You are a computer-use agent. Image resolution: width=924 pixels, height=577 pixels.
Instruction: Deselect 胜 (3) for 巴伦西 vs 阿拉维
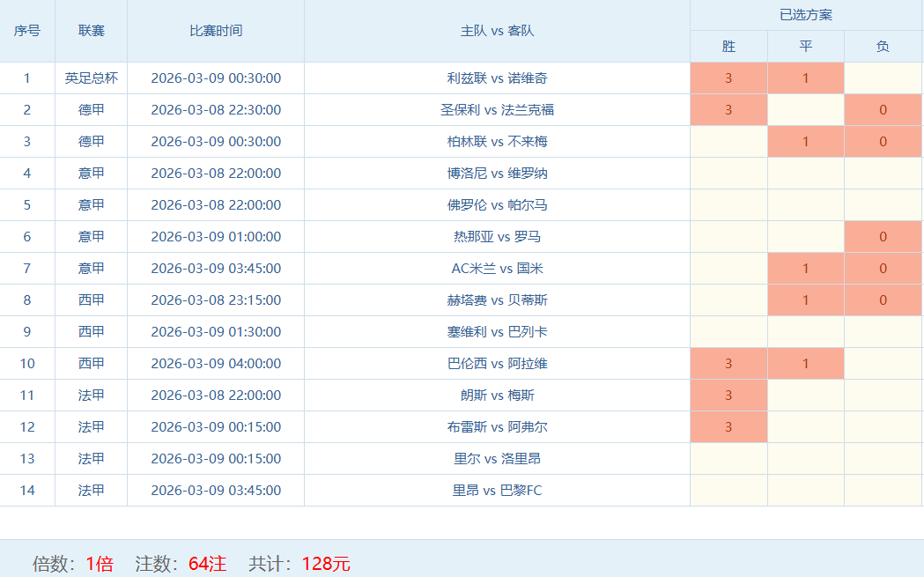click(x=728, y=364)
